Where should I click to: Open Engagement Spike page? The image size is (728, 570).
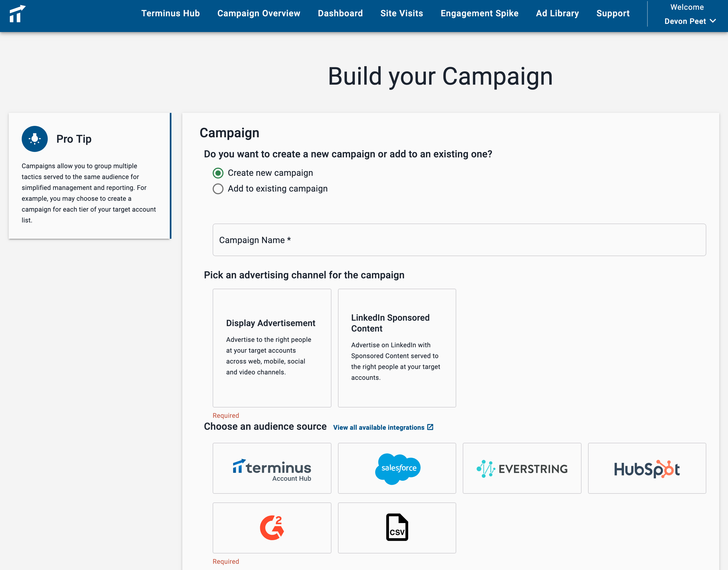pos(480,13)
